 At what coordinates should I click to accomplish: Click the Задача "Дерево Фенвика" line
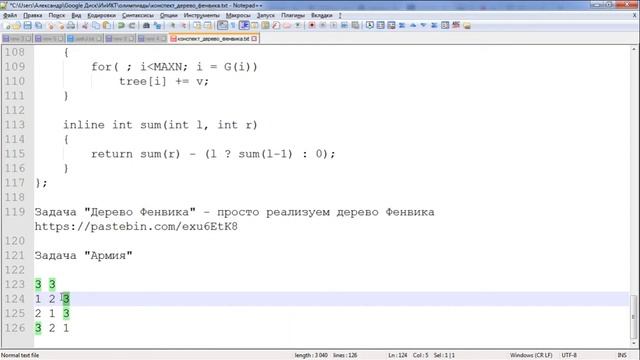click(234, 212)
